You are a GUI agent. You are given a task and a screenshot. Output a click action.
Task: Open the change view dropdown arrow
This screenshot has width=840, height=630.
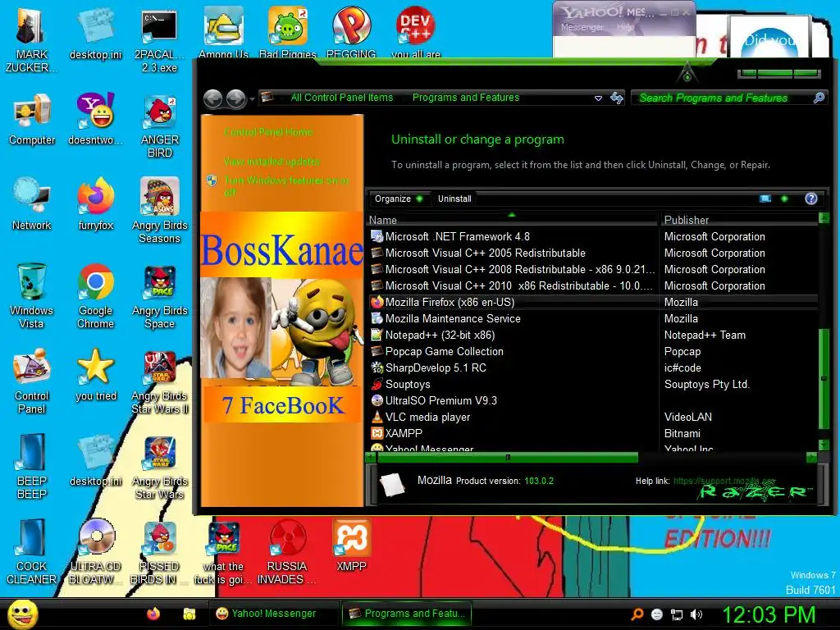point(784,199)
